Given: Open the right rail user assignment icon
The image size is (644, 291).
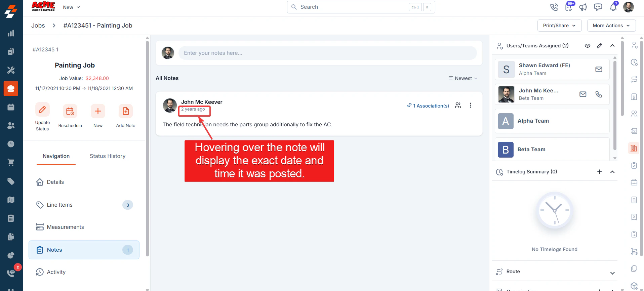Looking at the screenshot, I should [634, 45].
